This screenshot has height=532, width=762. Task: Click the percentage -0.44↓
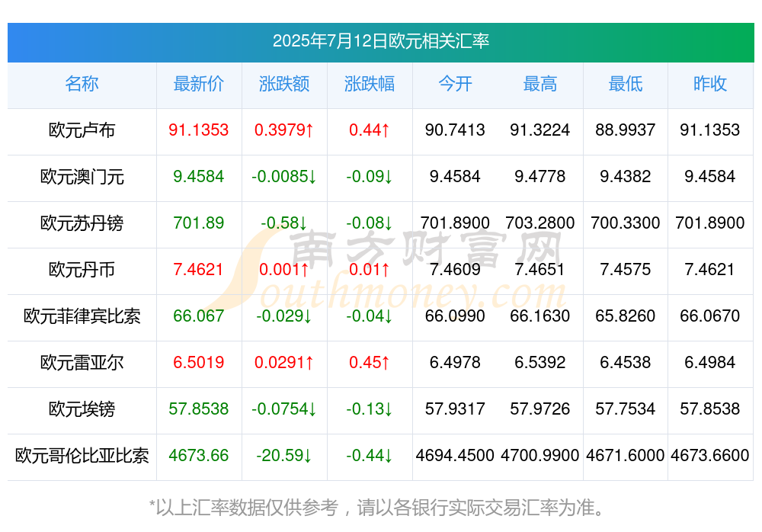click(370, 456)
